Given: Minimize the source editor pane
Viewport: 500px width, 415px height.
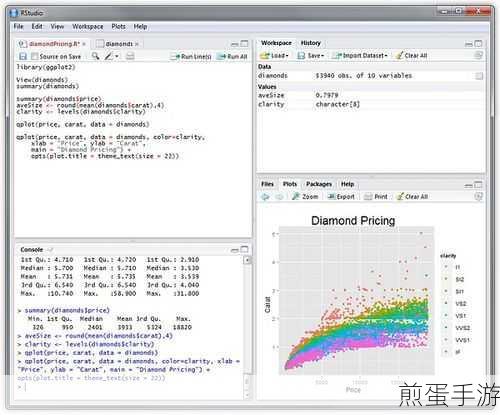Looking at the screenshot, I should [x=235, y=44].
